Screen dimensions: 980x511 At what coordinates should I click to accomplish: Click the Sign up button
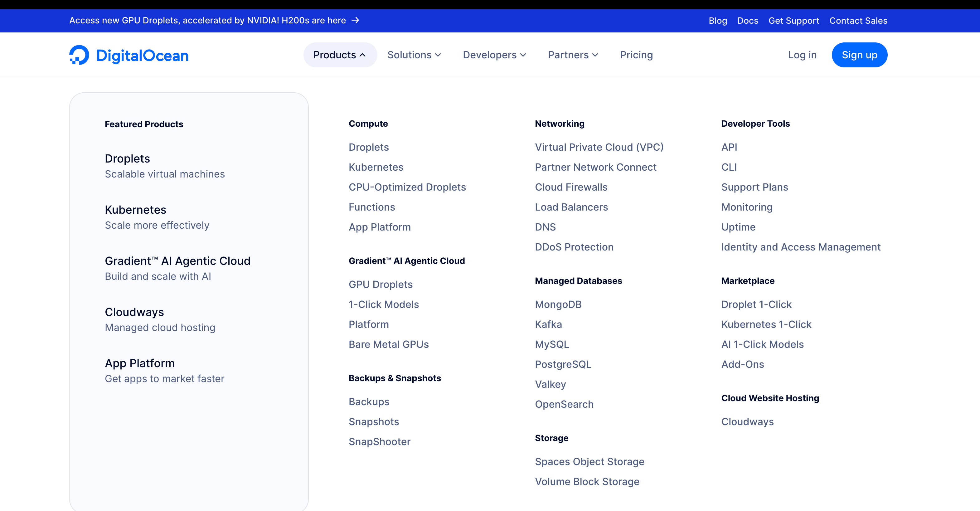(859, 55)
